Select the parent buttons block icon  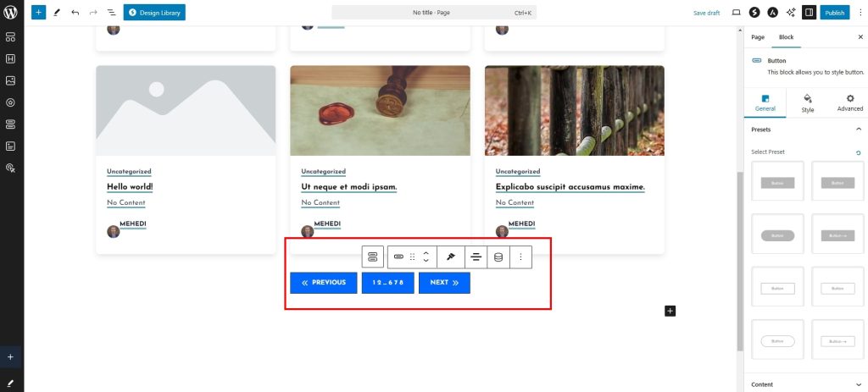[373, 257]
